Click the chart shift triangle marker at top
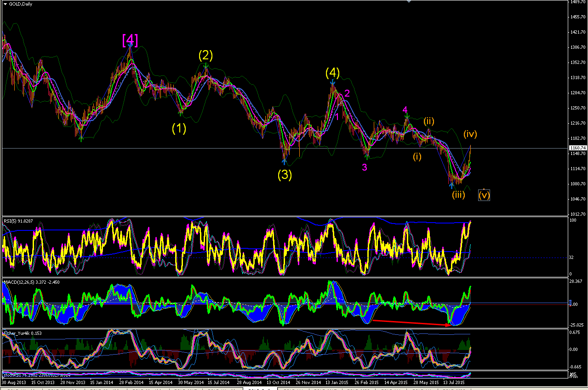This screenshot has height=390, width=588. coord(408,1)
